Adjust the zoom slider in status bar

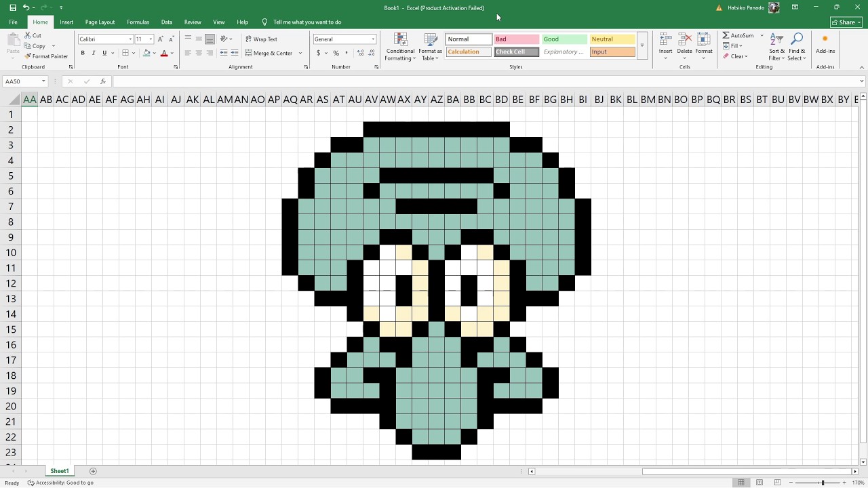(823, 483)
